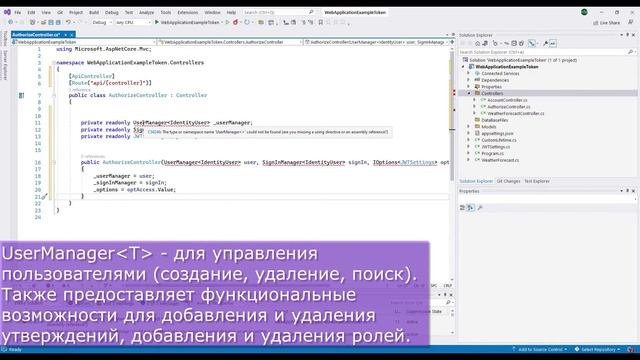The width and height of the screenshot is (640, 360).
Task: Select appsettings.json in Solution Explorer
Action: (x=497, y=133)
